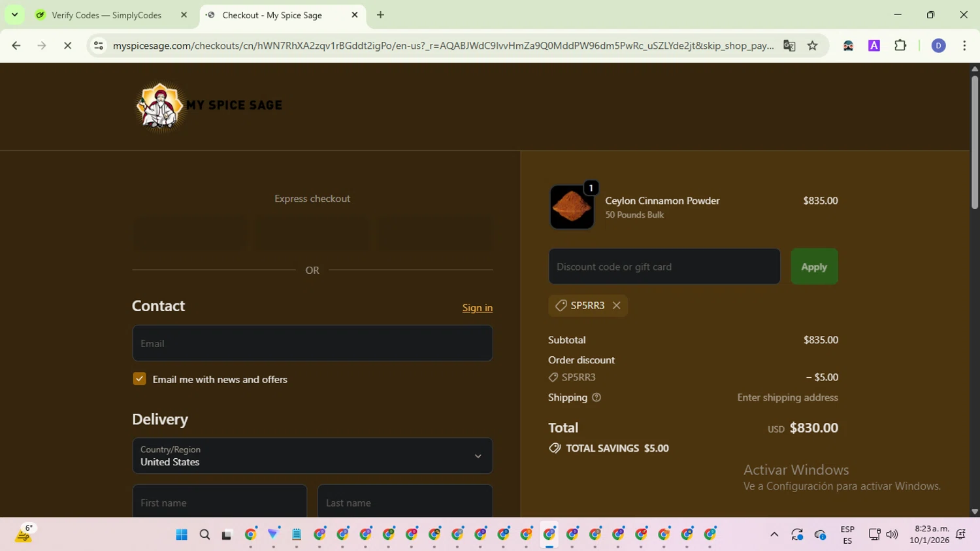Open the pirate-face extension icon
980x551 pixels.
coord(848,45)
